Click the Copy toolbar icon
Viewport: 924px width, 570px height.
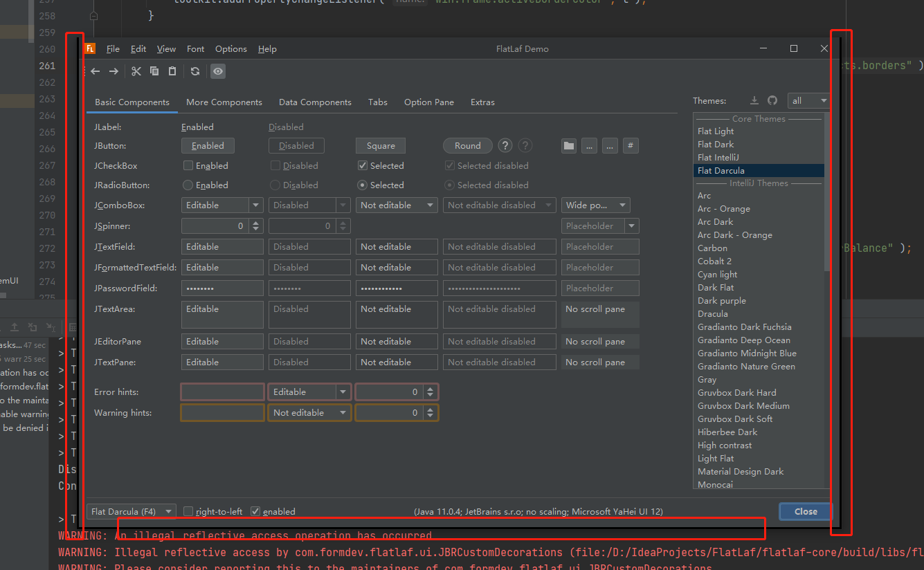coord(154,71)
